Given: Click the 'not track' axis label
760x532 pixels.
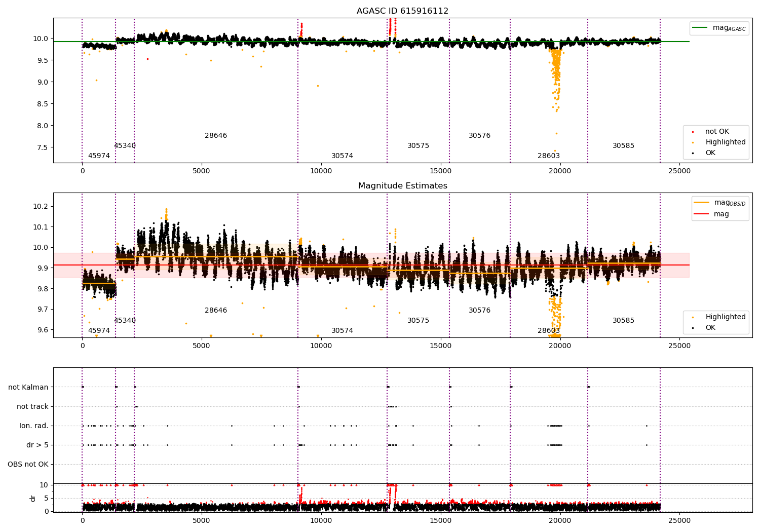Looking at the screenshot, I should pos(32,406).
